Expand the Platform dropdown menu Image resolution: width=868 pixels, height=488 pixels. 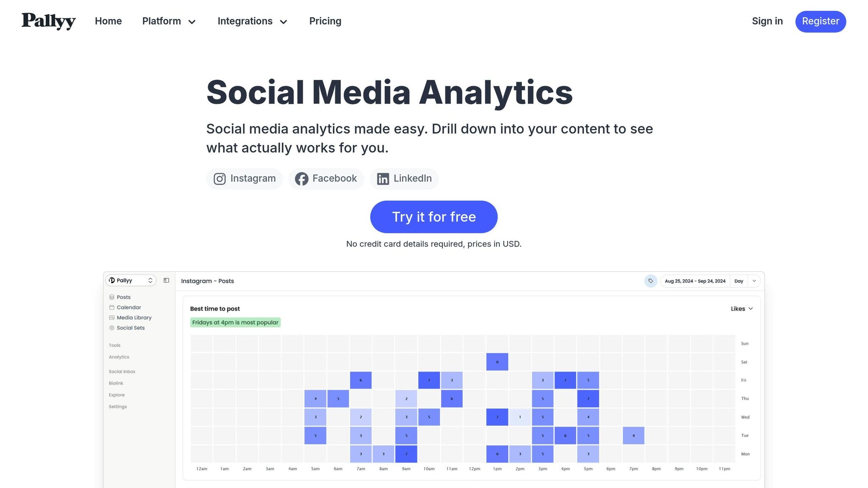[x=169, y=21]
